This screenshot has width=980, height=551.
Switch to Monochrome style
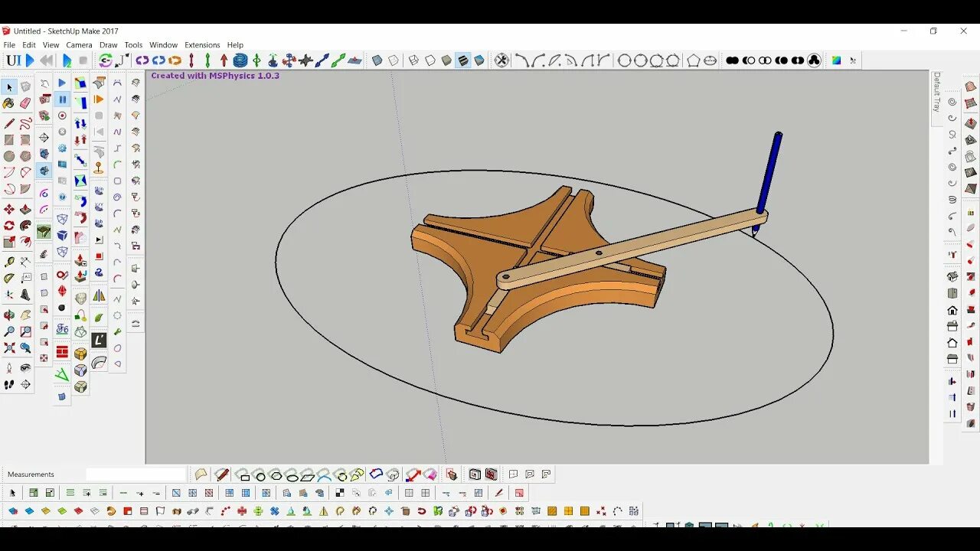[479, 60]
